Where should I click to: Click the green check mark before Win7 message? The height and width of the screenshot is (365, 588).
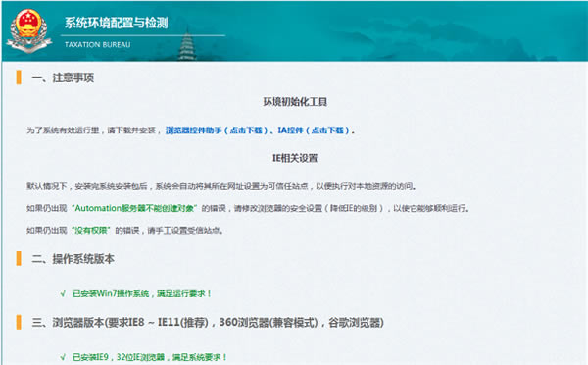(63, 293)
